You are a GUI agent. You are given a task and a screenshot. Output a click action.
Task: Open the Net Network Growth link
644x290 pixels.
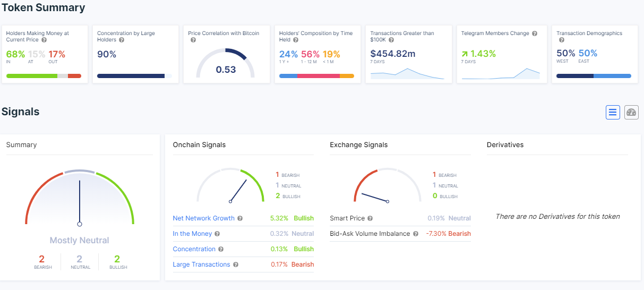(204, 218)
